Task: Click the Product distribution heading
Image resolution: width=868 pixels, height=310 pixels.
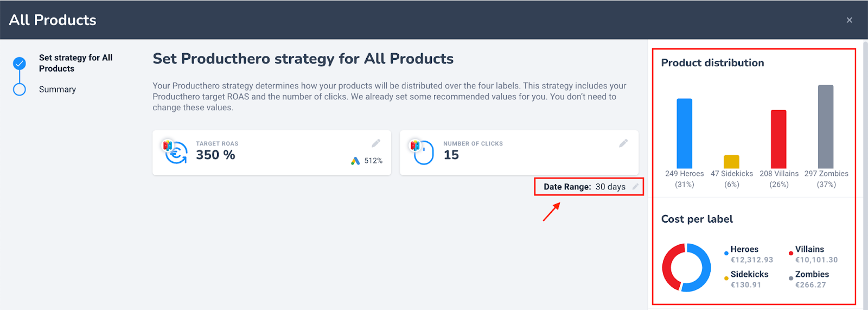Action: [712, 63]
